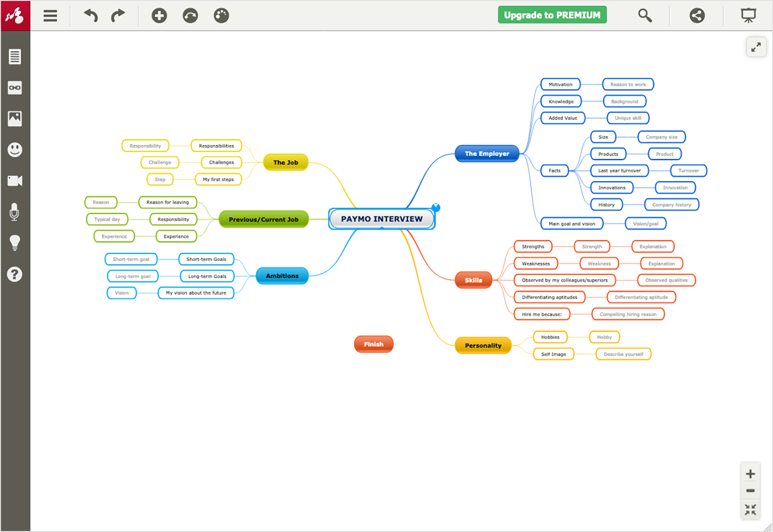Image resolution: width=773 pixels, height=532 pixels.
Task: Embed a video using the camera tool
Action: (15, 180)
